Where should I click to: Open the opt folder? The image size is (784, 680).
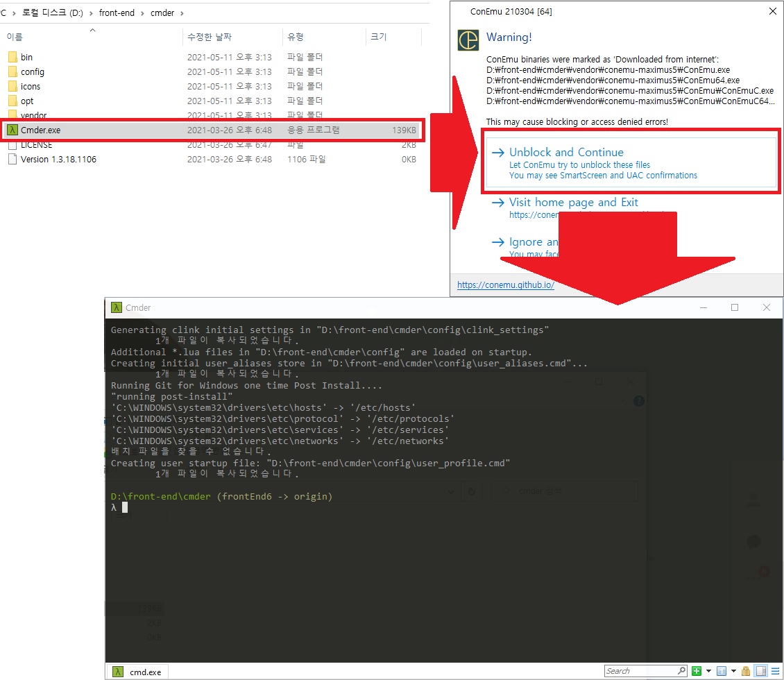(x=26, y=101)
